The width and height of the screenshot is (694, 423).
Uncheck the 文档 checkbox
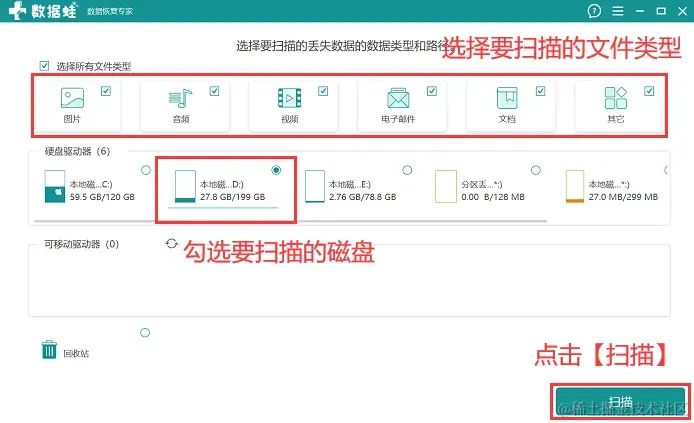click(540, 91)
